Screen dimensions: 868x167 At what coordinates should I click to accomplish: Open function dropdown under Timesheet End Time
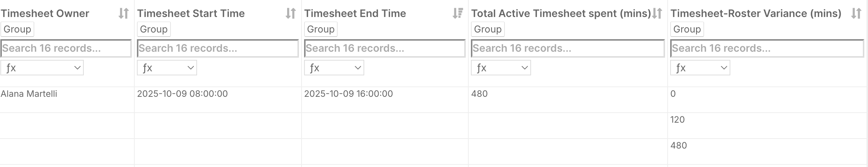(x=334, y=68)
